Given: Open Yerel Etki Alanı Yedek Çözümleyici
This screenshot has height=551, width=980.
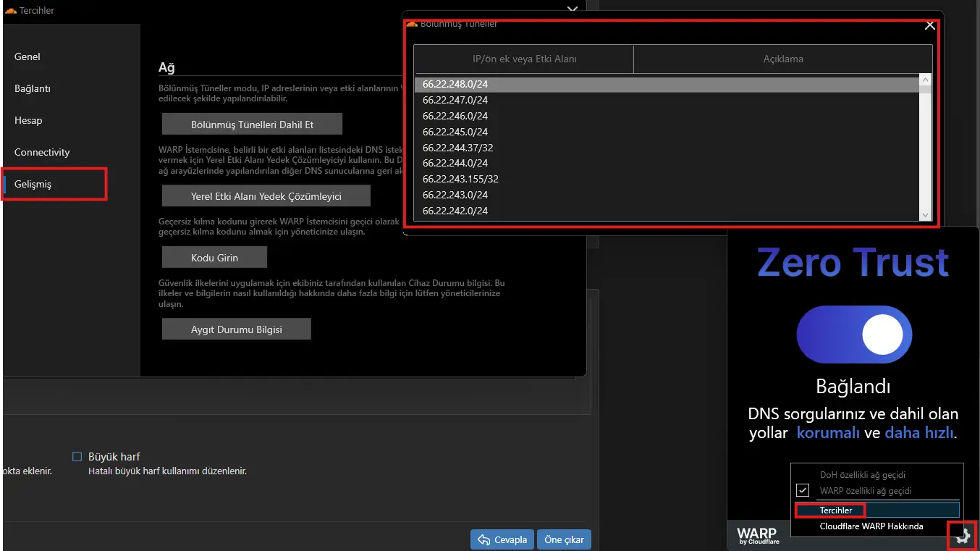Looking at the screenshot, I should (266, 195).
